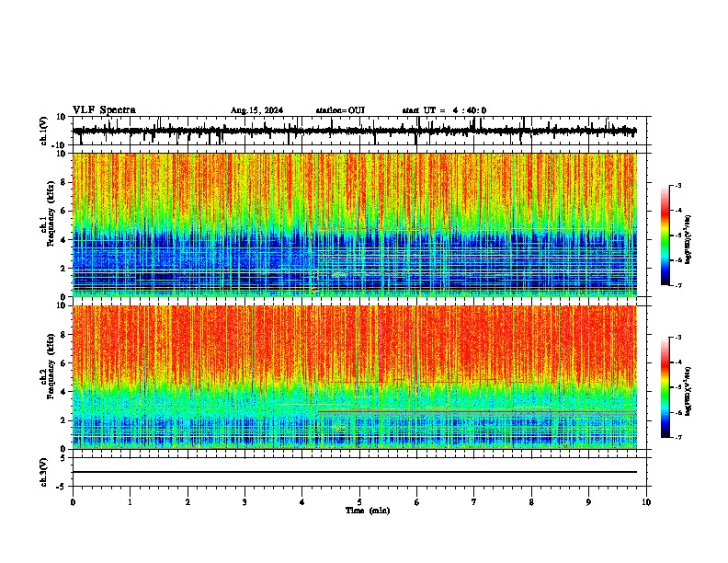Click the ch.1 color bar label log(PSD)(V²/Hz)
Viewport: 728px width, 563px height.
688,240
